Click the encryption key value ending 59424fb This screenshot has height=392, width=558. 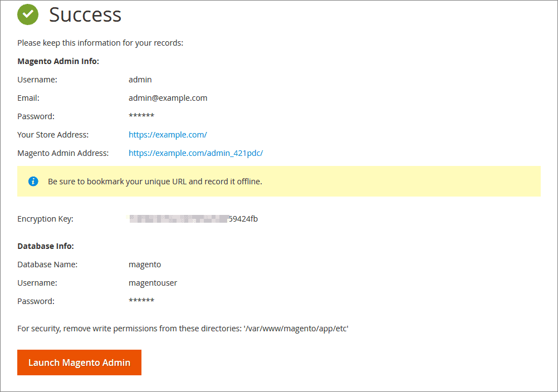point(193,219)
